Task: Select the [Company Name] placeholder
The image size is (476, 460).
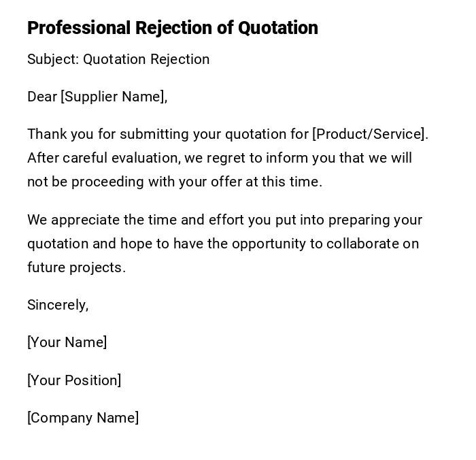Action: pos(83,418)
